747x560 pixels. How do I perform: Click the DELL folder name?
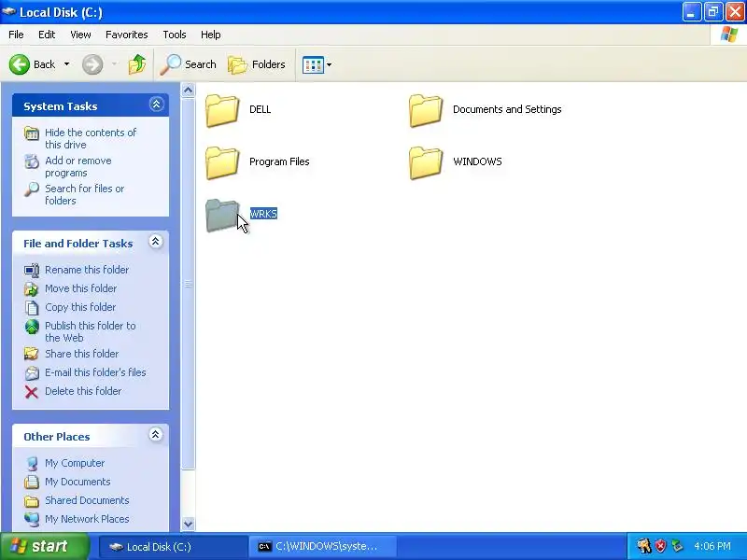(x=261, y=109)
